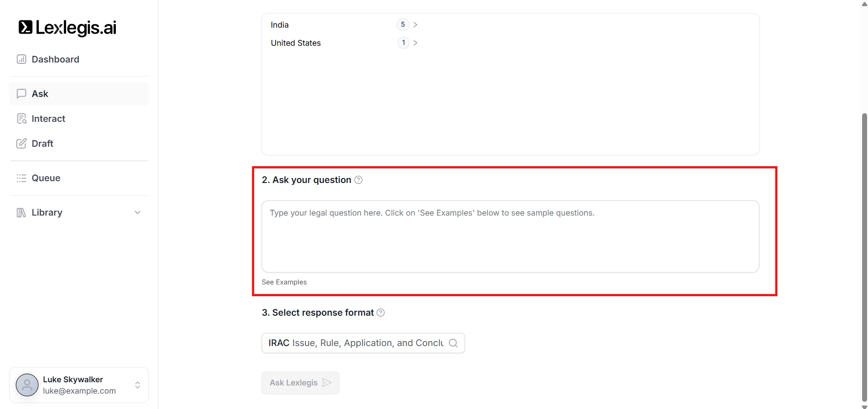Screen dimensions: 868x409
Task: Open the See Examples link
Action: click(284, 282)
